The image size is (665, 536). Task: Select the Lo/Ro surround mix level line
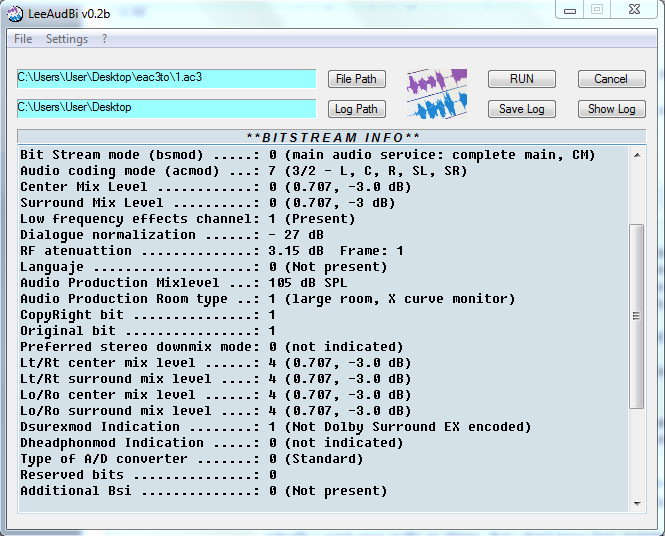click(215, 411)
